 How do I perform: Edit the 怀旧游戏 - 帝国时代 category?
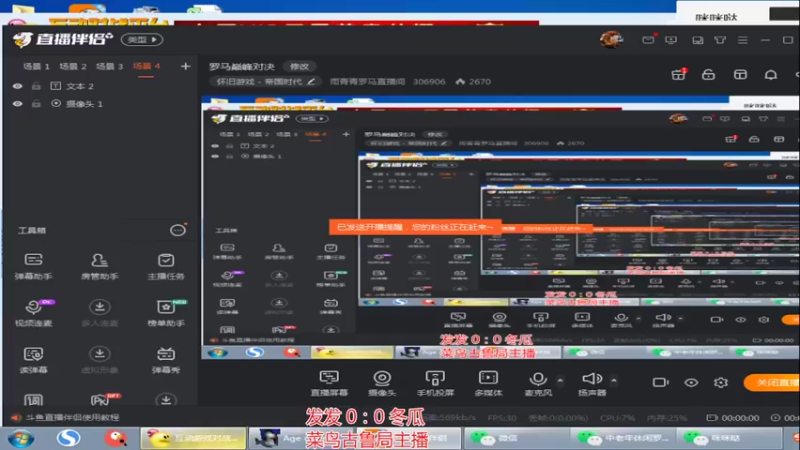pos(266,81)
